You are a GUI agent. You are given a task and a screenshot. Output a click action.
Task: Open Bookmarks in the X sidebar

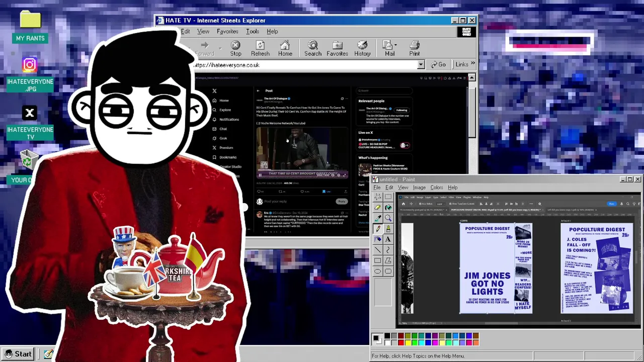pos(224,157)
